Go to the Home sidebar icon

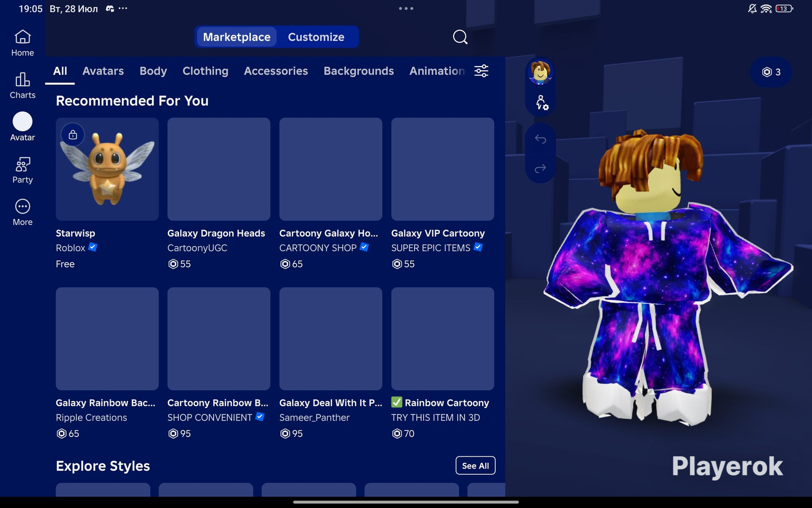[x=22, y=43]
